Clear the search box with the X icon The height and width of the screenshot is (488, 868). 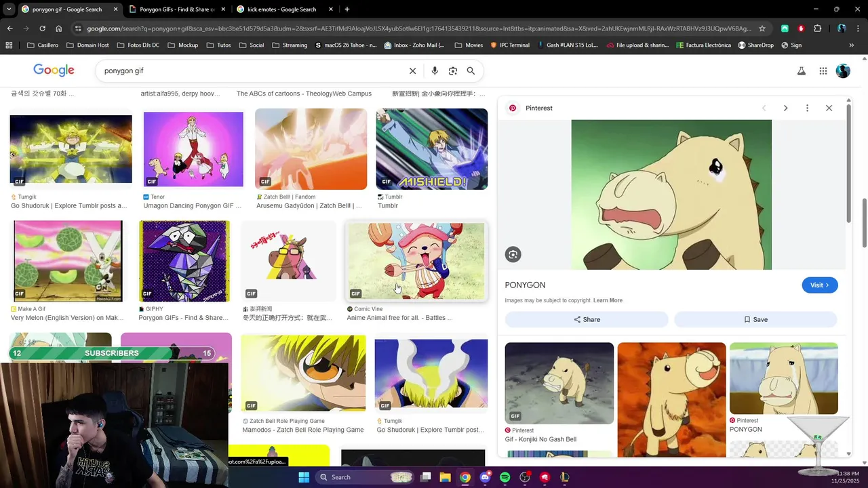pos(412,70)
